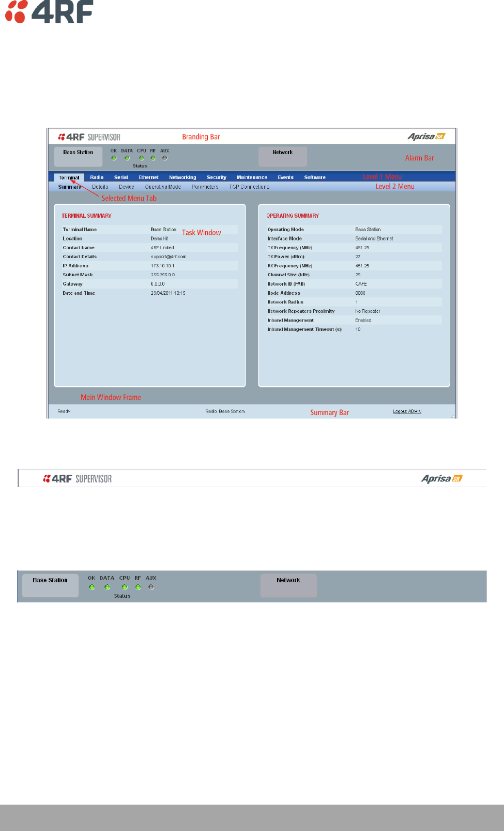The height and width of the screenshot is (831, 504).
Task: Click the IP Address value '173.10.10.1'
Action: click(x=162, y=266)
